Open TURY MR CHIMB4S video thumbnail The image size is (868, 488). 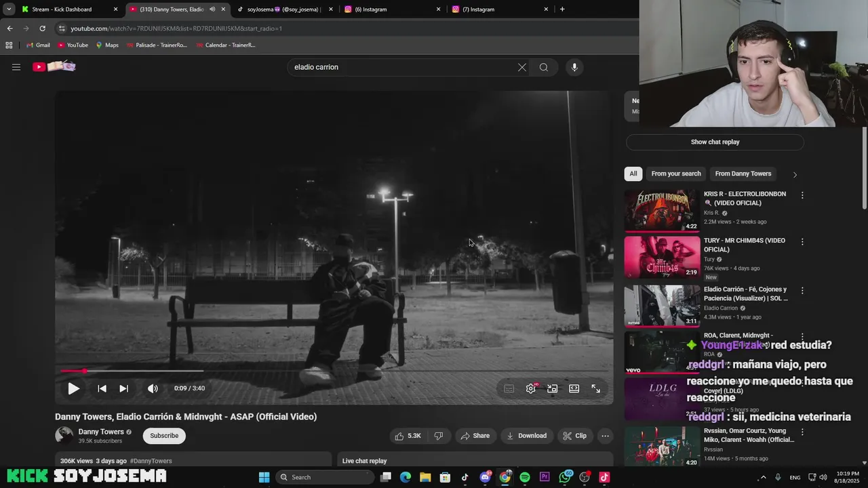point(662,257)
